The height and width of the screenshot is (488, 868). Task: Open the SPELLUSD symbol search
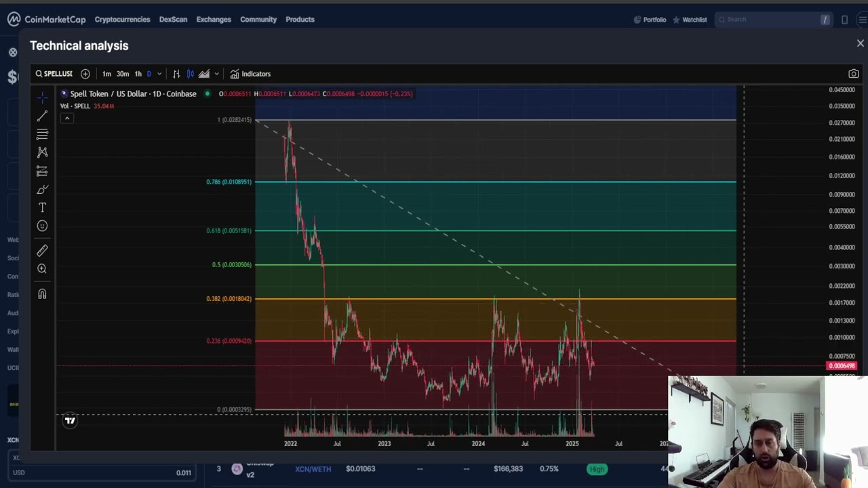[54, 74]
